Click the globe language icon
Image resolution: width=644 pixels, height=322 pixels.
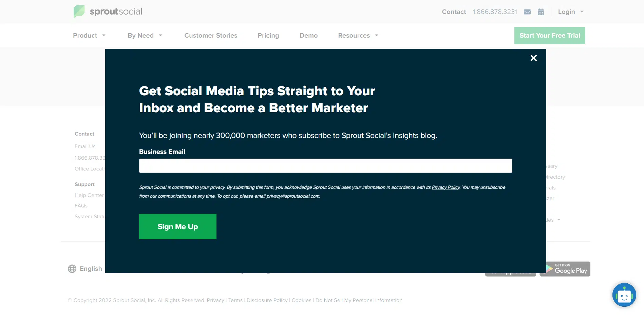tap(72, 269)
